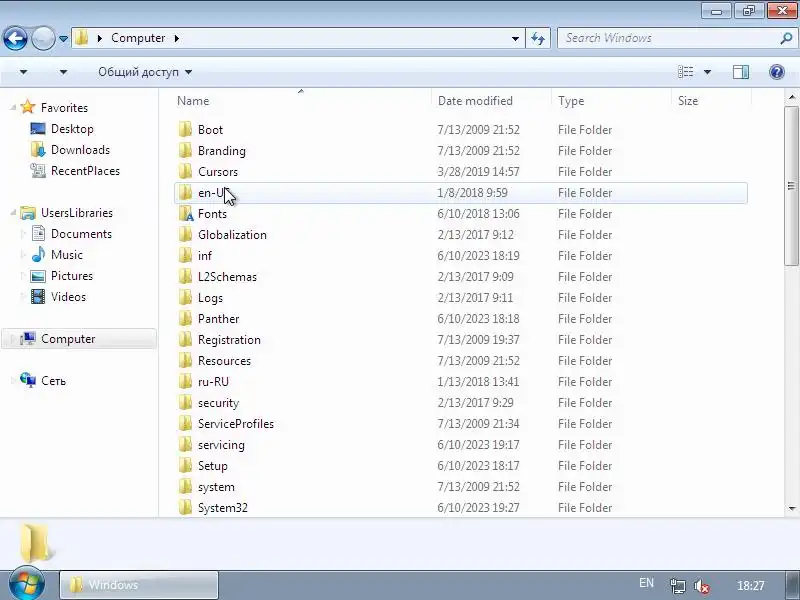Click the muted volume tray icon
The height and width of the screenshot is (600, 800).
point(702,586)
